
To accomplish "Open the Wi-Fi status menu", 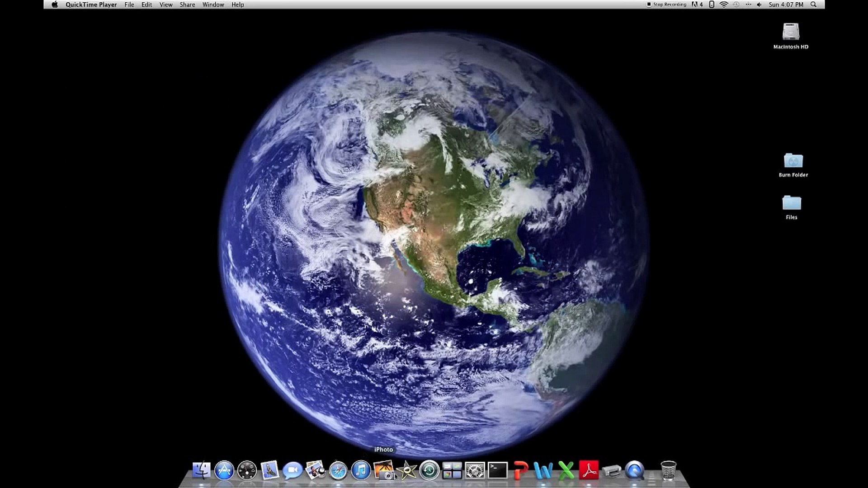I will [x=724, y=5].
